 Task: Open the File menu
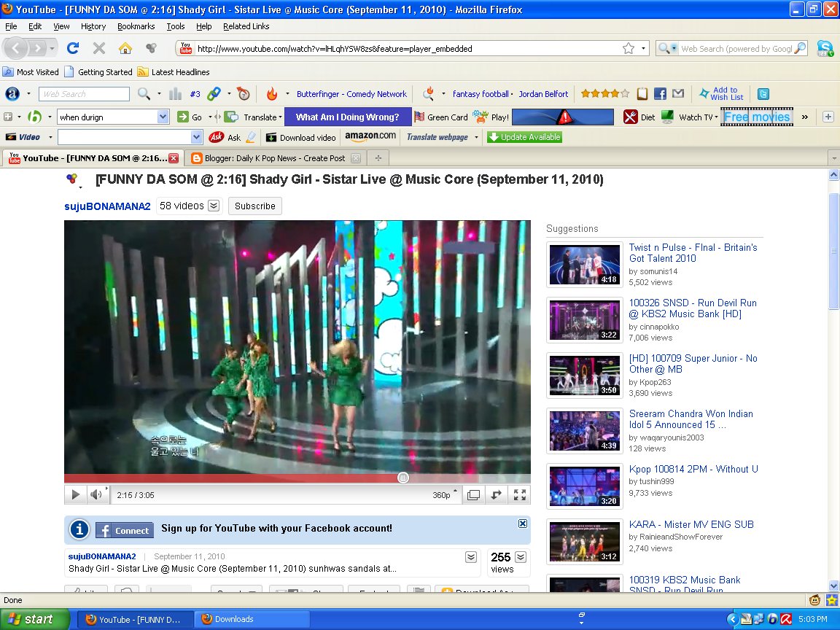point(11,26)
